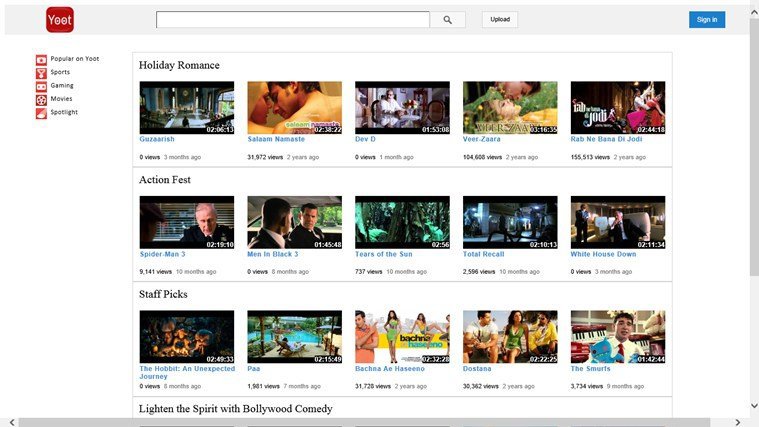
Task: Click the Dostana title link
Action: 477,368
